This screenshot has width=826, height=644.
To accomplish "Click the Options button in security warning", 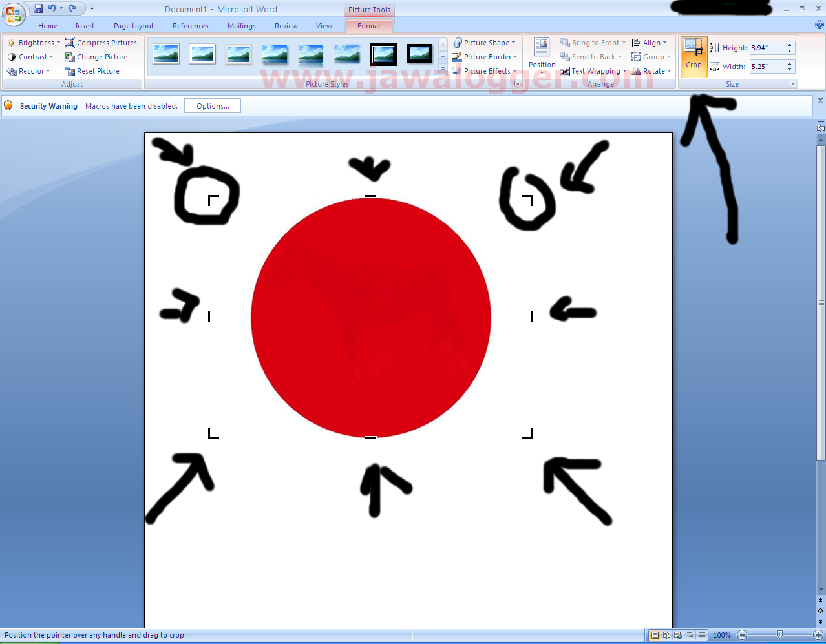I will (213, 106).
